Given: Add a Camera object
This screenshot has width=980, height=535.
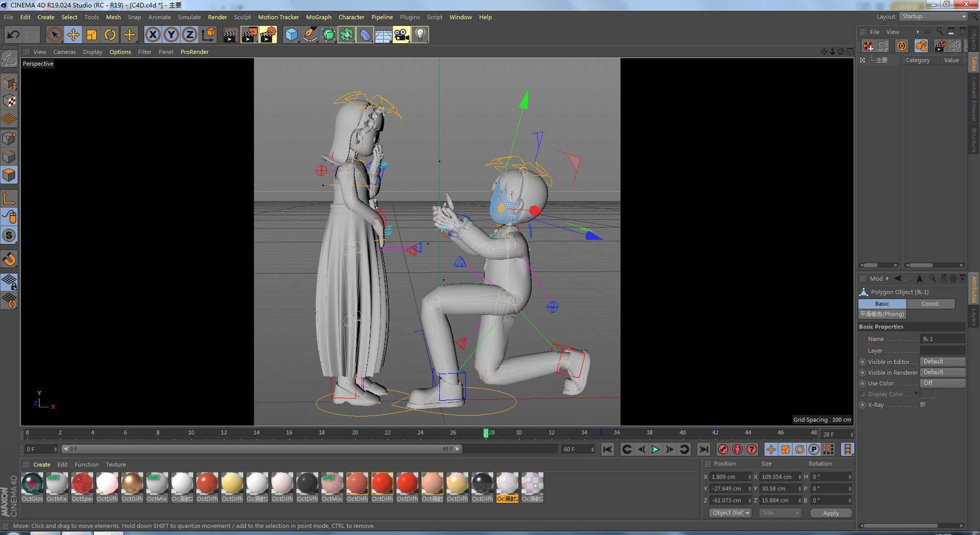Looking at the screenshot, I should point(402,35).
